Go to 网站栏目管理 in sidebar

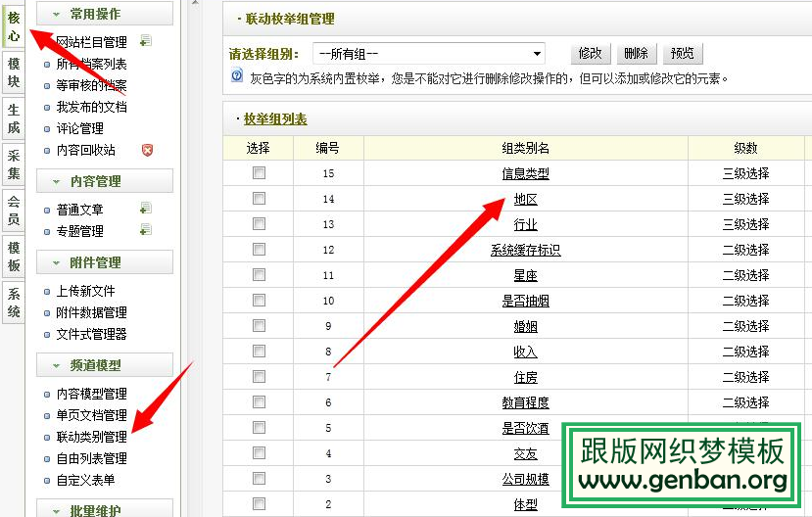pos(92,42)
